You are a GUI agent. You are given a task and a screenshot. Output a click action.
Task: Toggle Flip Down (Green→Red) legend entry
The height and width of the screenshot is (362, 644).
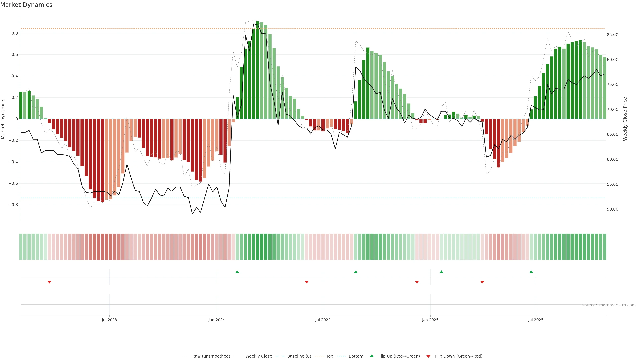click(459, 356)
